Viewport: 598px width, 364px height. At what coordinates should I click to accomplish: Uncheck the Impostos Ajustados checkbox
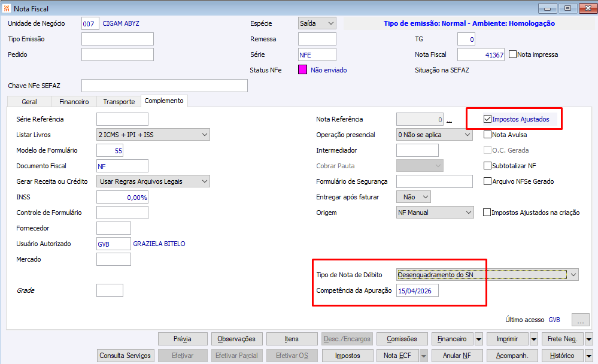(487, 119)
